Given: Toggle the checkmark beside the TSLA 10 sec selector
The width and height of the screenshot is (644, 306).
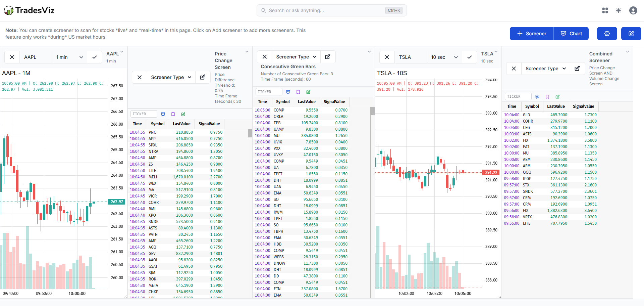Looking at the screenshot, I should coord(469,57).
